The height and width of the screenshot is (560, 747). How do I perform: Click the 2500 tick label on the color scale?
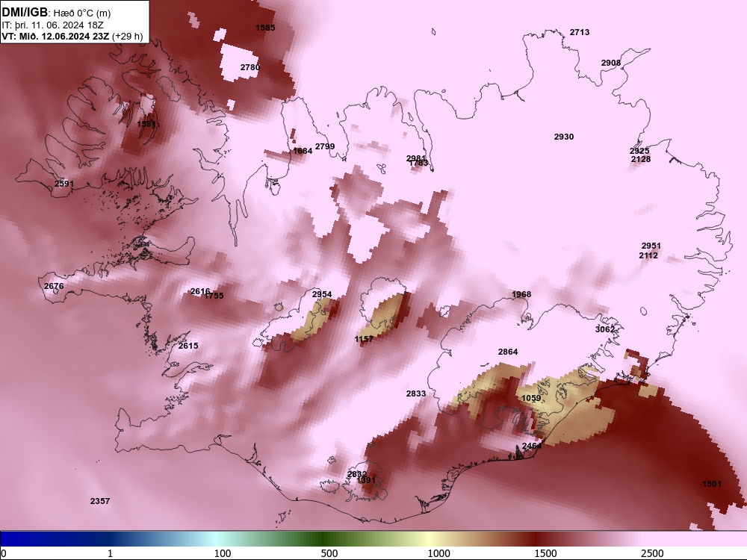click(x=652, y=553)
